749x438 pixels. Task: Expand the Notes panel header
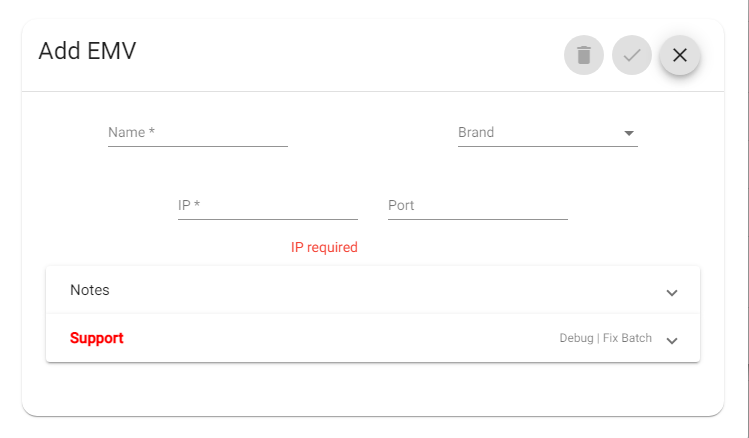(x=373, y=290)
